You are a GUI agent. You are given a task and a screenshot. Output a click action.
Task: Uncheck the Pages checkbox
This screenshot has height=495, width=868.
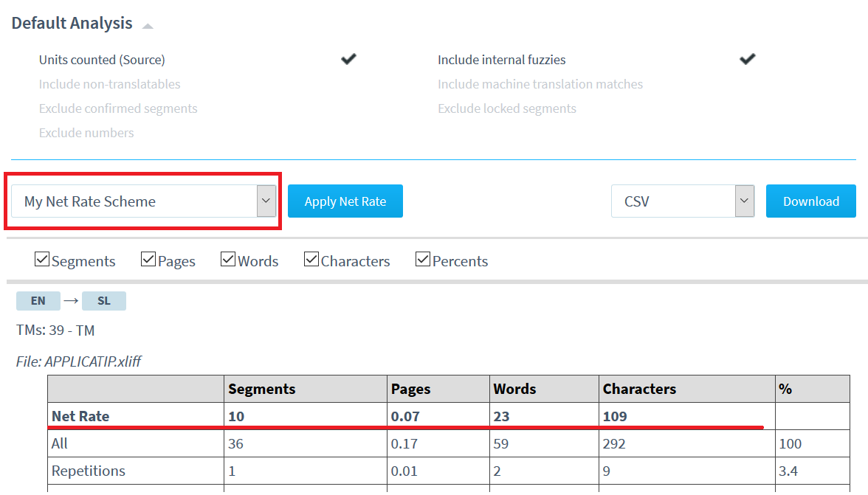pos(148,259)
